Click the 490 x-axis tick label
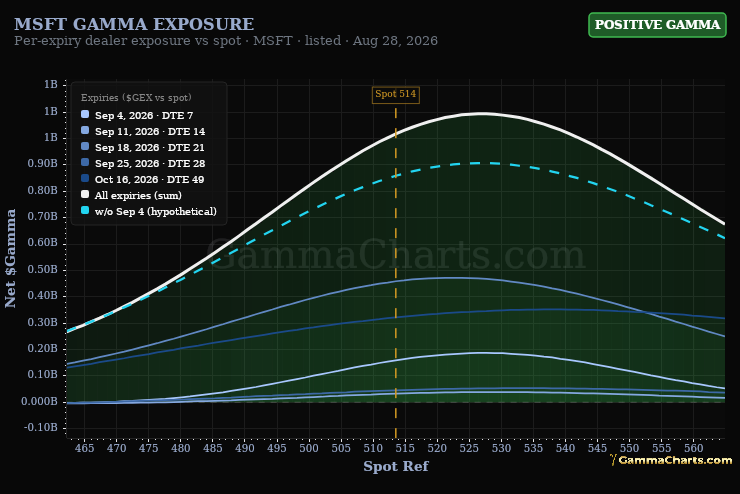This screenshot has height=494, width=740. click(x=245, y=448)
